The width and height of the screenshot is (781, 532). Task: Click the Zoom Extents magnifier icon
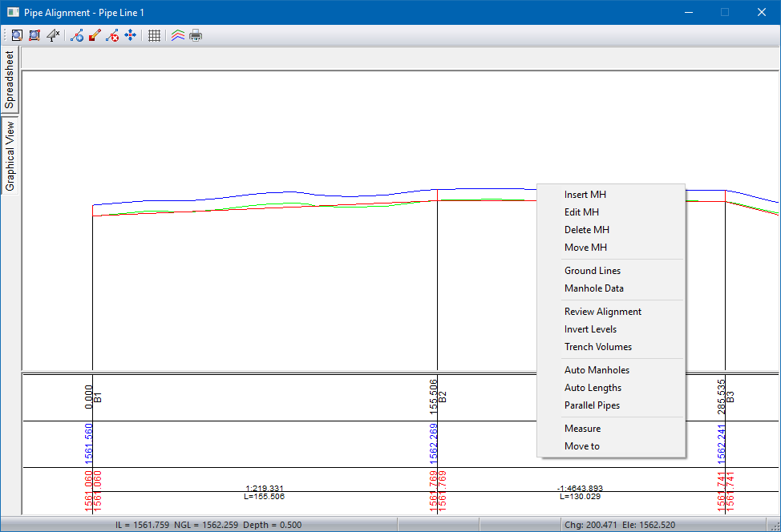16,35
